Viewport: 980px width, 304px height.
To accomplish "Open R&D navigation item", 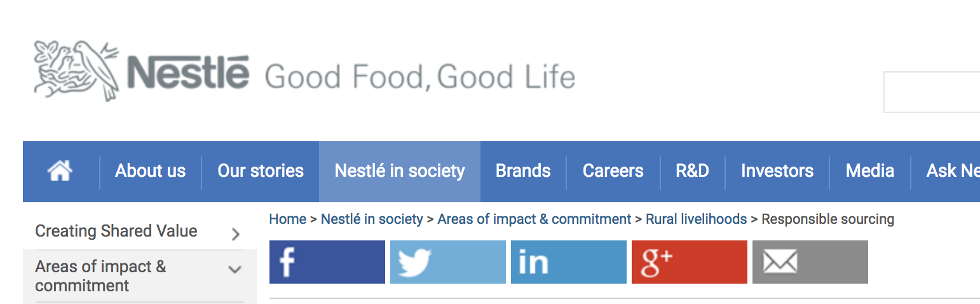I will [692, 171].
